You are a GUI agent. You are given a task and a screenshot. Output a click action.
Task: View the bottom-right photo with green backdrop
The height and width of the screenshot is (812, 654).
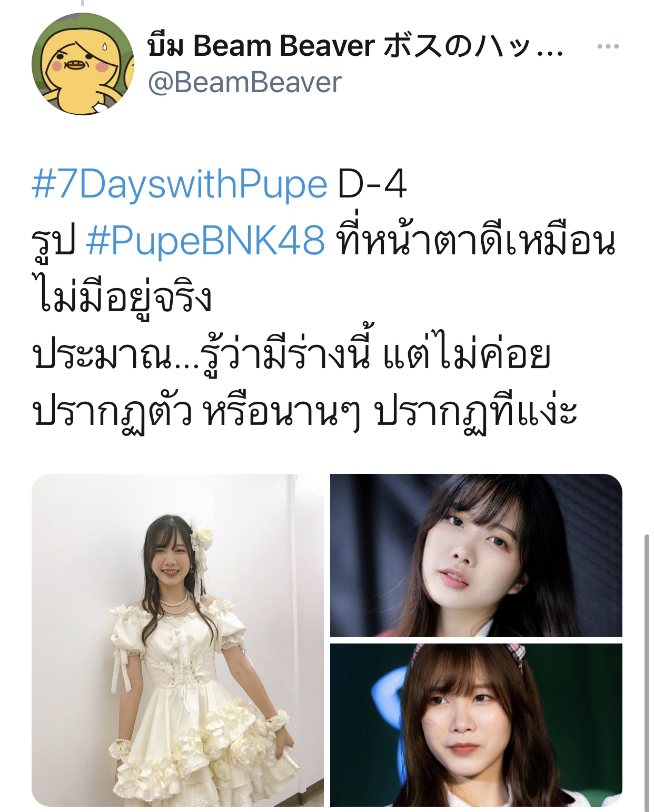476,725
